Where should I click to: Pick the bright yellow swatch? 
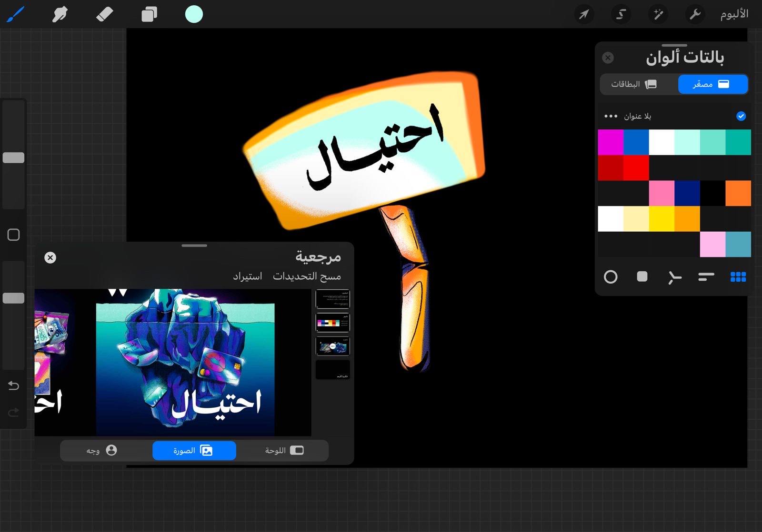(x=662, y=219)
